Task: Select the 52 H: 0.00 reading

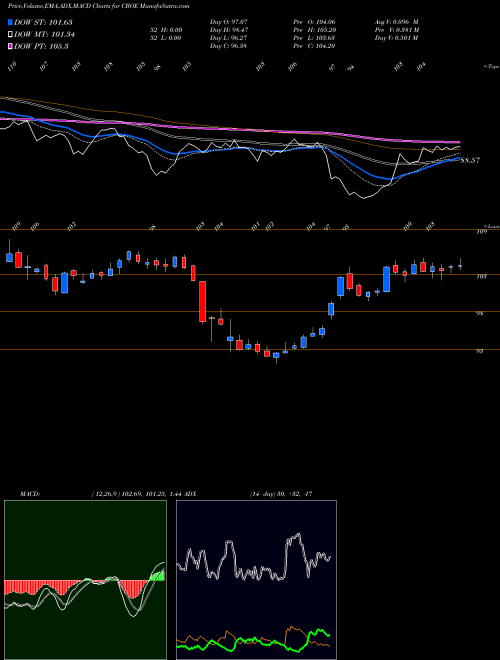Action: [165, 30]
